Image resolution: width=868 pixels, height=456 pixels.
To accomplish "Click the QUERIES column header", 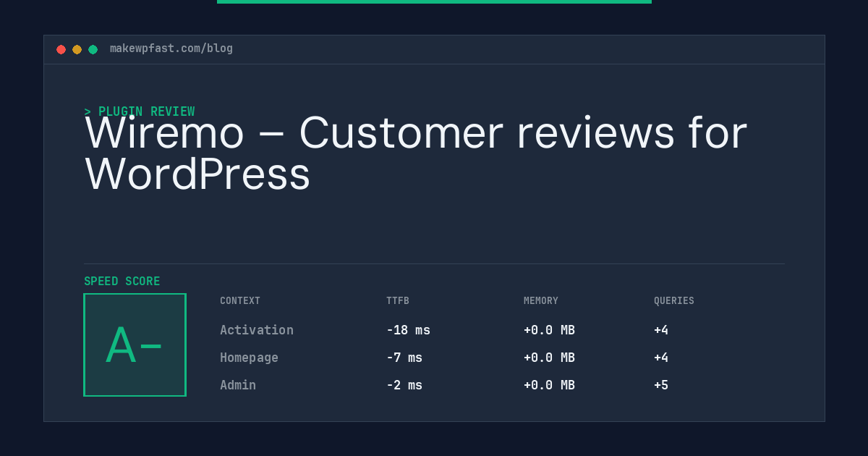I will (674, 301).
